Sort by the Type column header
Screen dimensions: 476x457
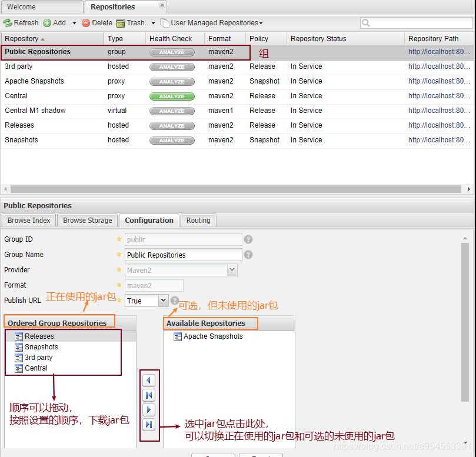click(125, 39)
